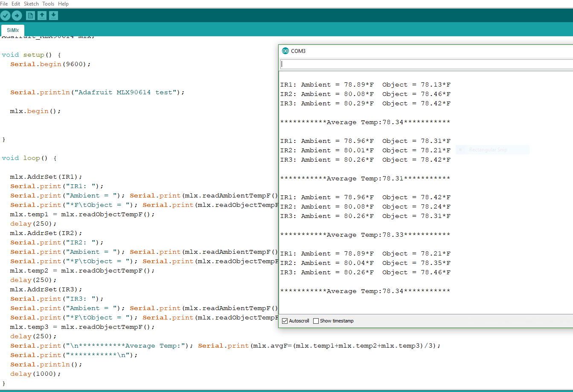Click the "Adafruit MLX90614 test" println line
Viewport: 573px width, 392px height.
pos(97,92)
